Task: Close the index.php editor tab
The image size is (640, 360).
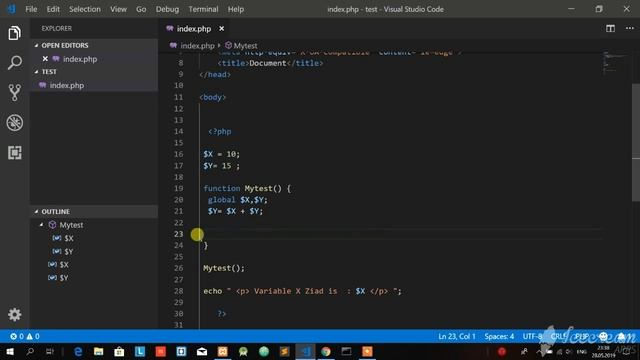Action: click(x=221, y=29)
